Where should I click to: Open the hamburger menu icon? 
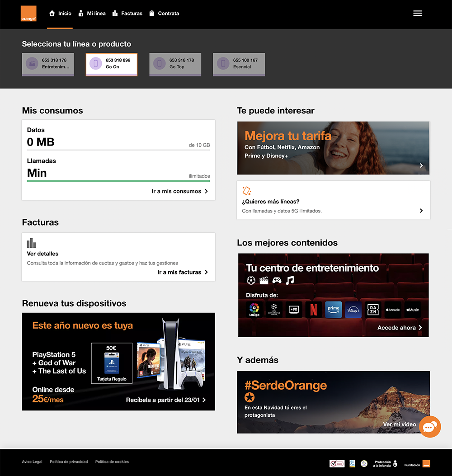tap(418, 14)
